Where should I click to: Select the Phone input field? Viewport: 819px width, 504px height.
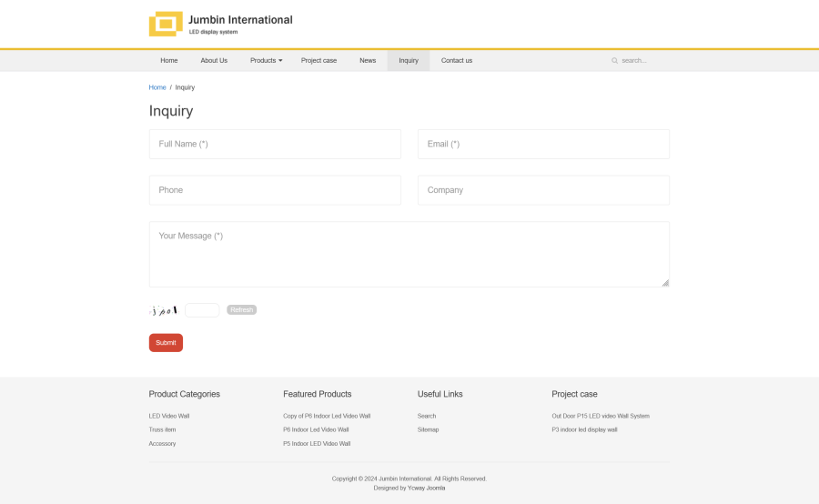(275, 190)
